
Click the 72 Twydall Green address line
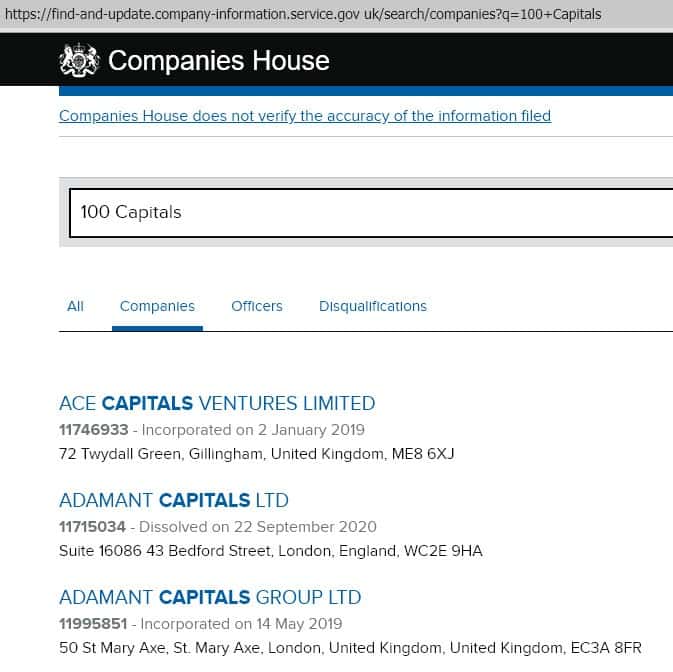(257, 454)
